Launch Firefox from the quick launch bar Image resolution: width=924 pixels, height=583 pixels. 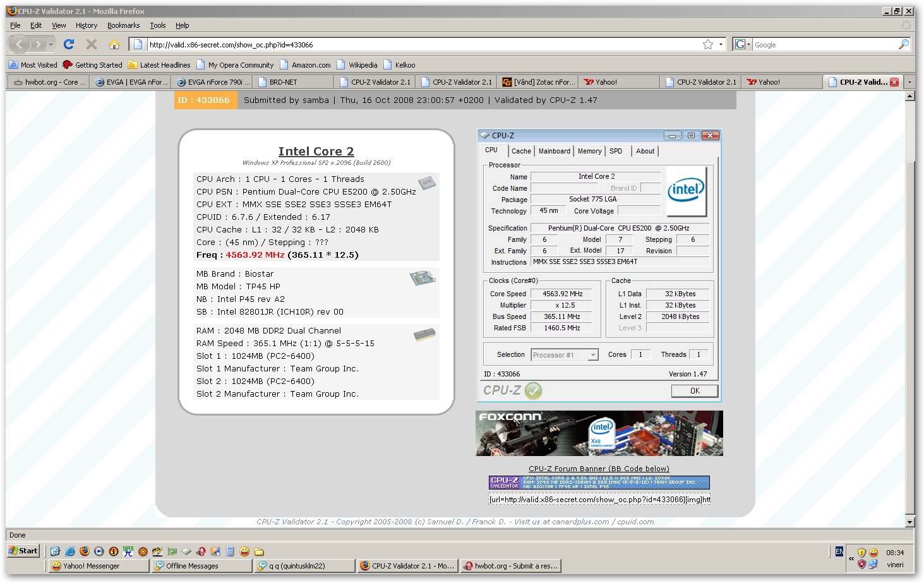(x=85, y=551)
